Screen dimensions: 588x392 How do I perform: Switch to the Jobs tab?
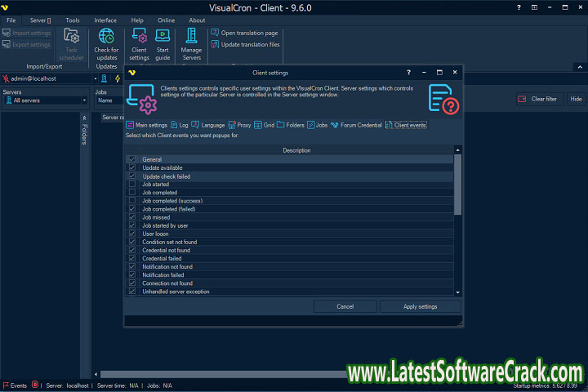pos(317,125)
